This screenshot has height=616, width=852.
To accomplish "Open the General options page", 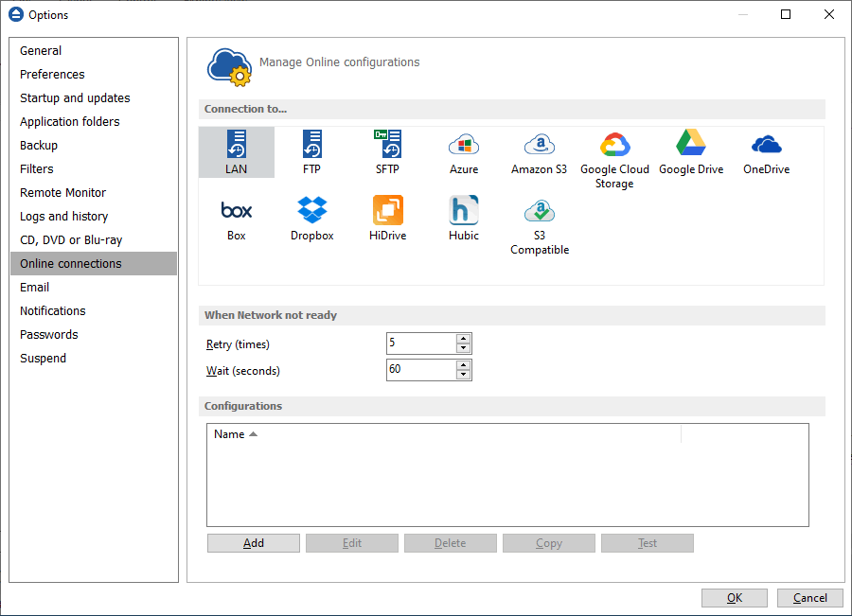I will (x=94, y=50).
